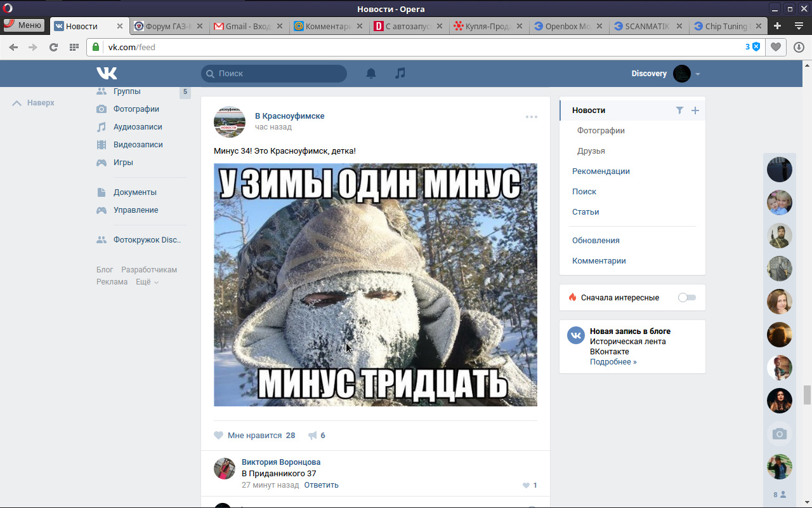Open the В Красноуфимске community avatar
This screenshot has width=812, height=508.
point(230,122)
